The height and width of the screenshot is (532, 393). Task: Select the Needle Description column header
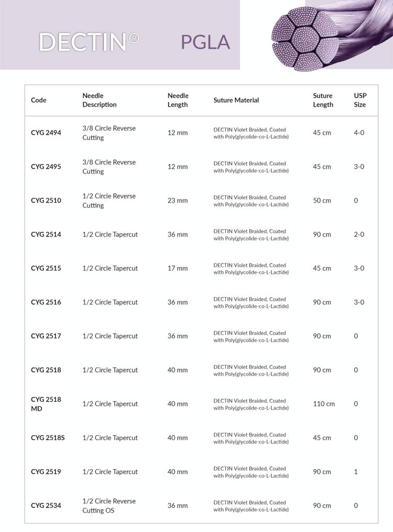pos(100,100)
